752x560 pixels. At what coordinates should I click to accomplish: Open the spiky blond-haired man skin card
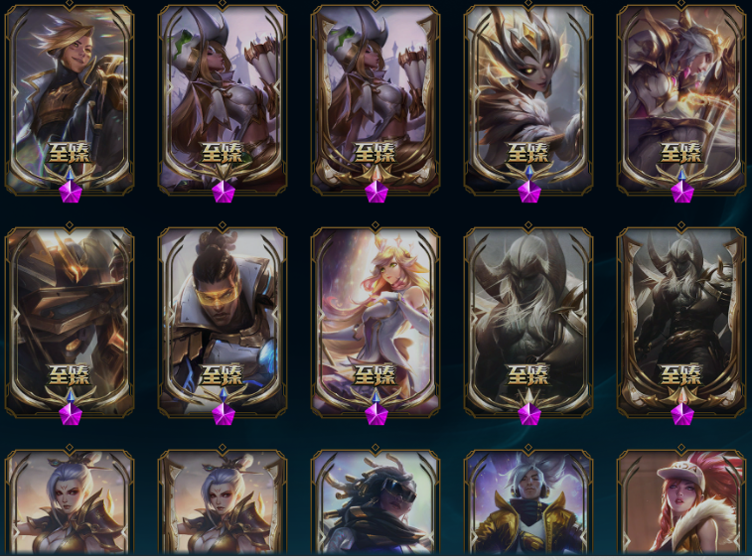coord(70,98)
